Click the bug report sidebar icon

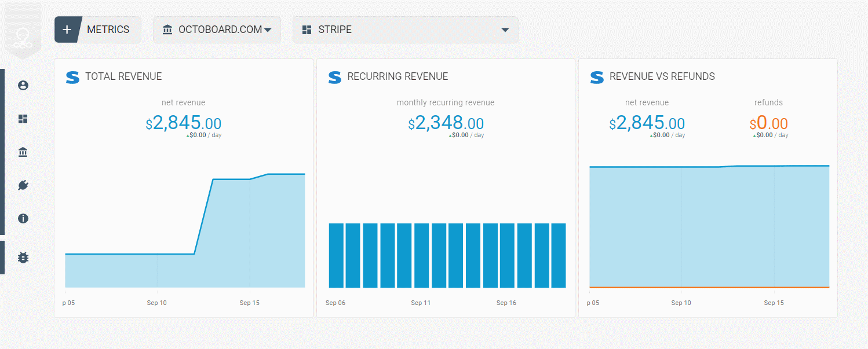click(23, 258)
